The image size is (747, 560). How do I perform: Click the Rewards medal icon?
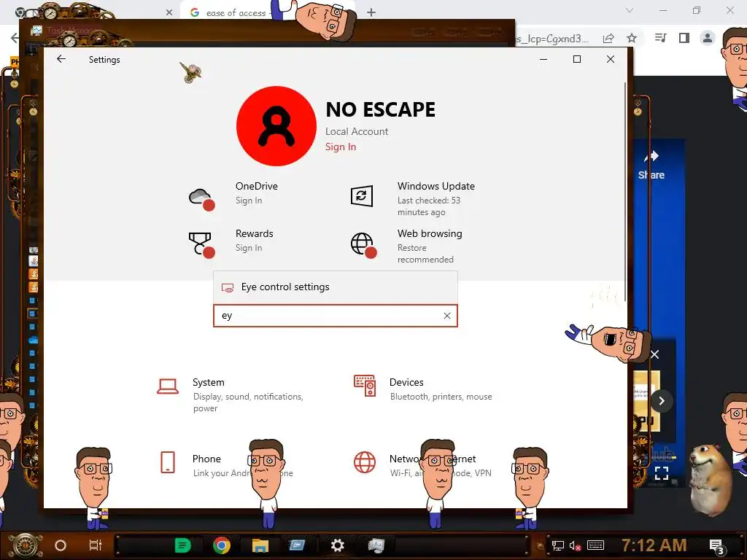(x=201, y=245)
